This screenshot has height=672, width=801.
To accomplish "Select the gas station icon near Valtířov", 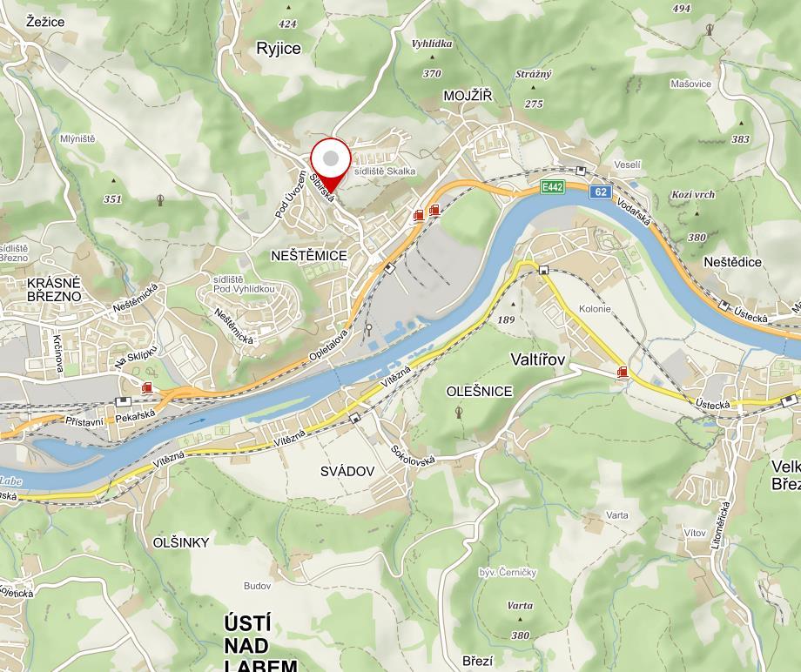I will pyautogui.click(x=623, y=372).
